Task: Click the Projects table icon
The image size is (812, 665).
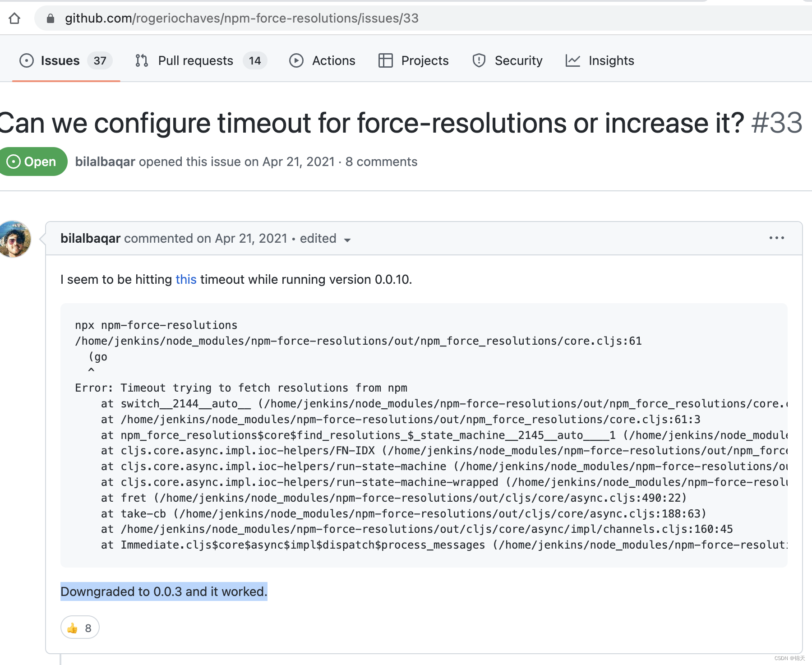Action: (x=386, y=60)
